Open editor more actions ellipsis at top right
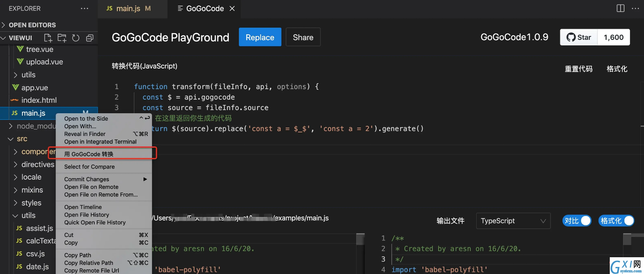The image size is (644, 274). [635, 8]
